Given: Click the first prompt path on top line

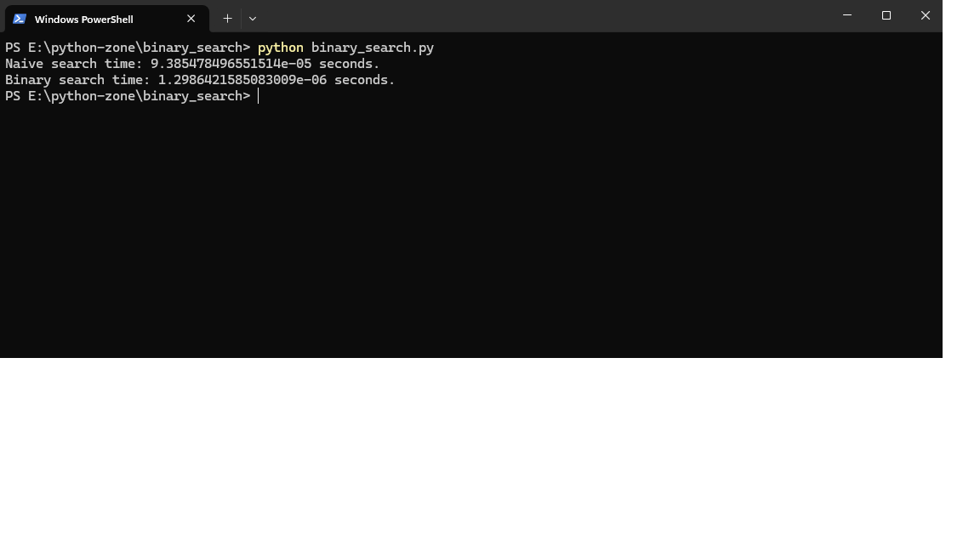Looking at the screenshot, I should click(128, 48).
